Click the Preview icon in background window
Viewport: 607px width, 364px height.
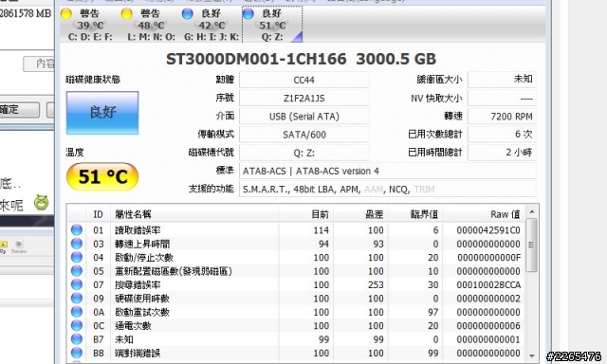click(19, 246)
